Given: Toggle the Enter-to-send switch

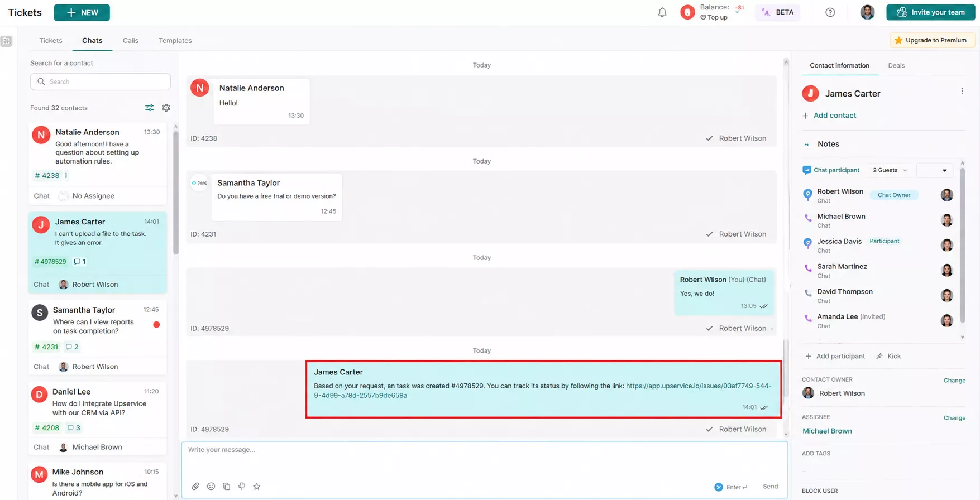Looking at the screenshot, I should (x=719, y=487).
